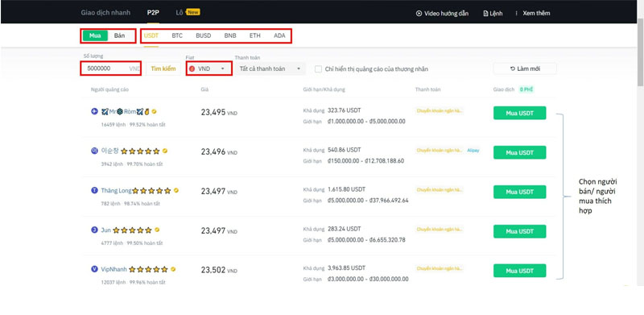Select the ADA coin tab
Image resolution: width=644 pixels, height=315 pixels.
tap(279, 35)
